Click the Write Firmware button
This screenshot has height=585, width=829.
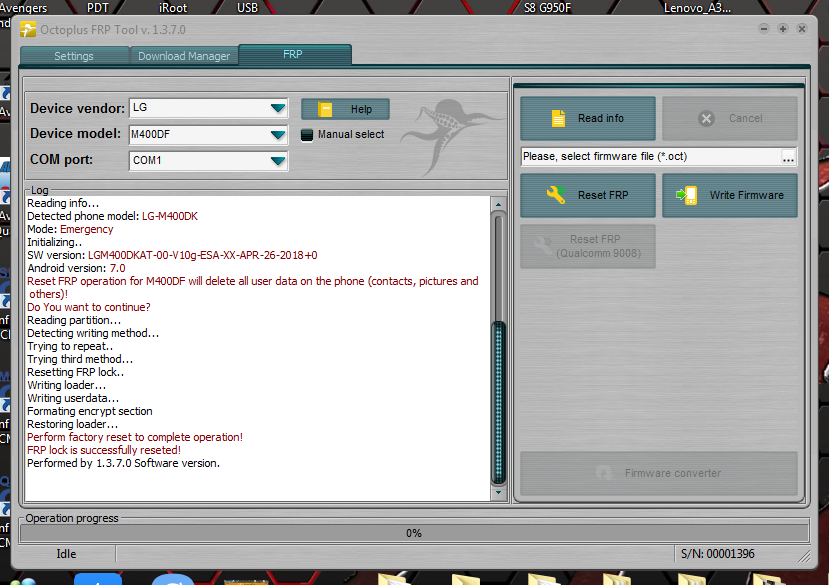click(730, 195)
